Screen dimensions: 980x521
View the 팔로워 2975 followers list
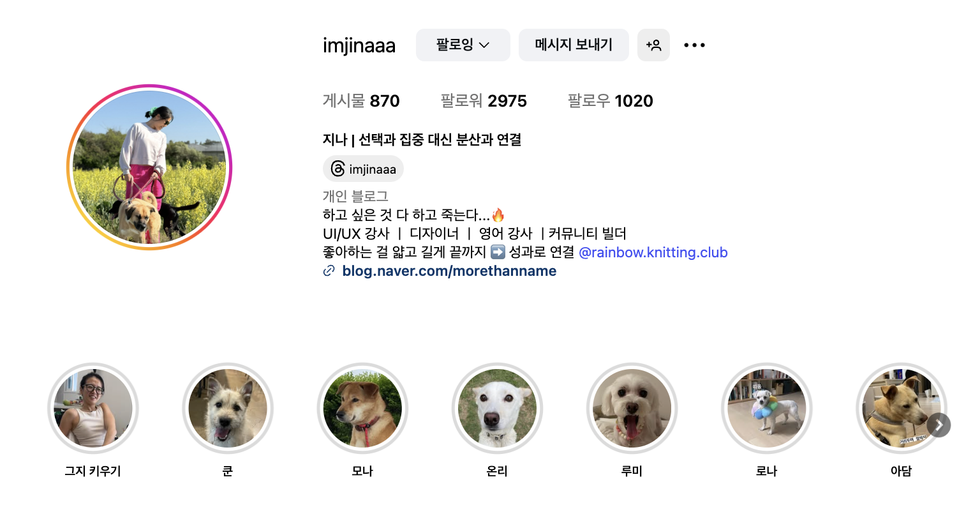click(x=484, y=101)
